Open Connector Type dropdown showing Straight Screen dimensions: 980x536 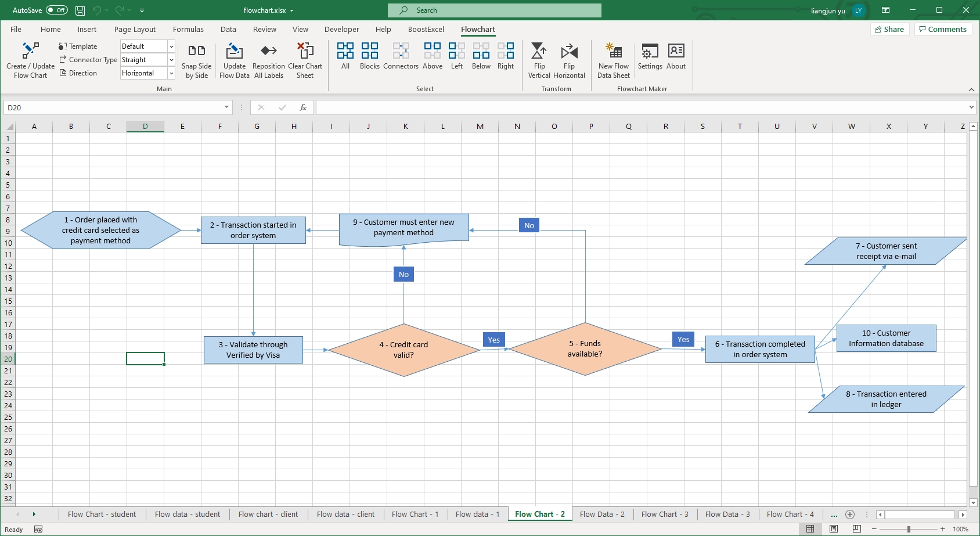[x=171, y=60]
